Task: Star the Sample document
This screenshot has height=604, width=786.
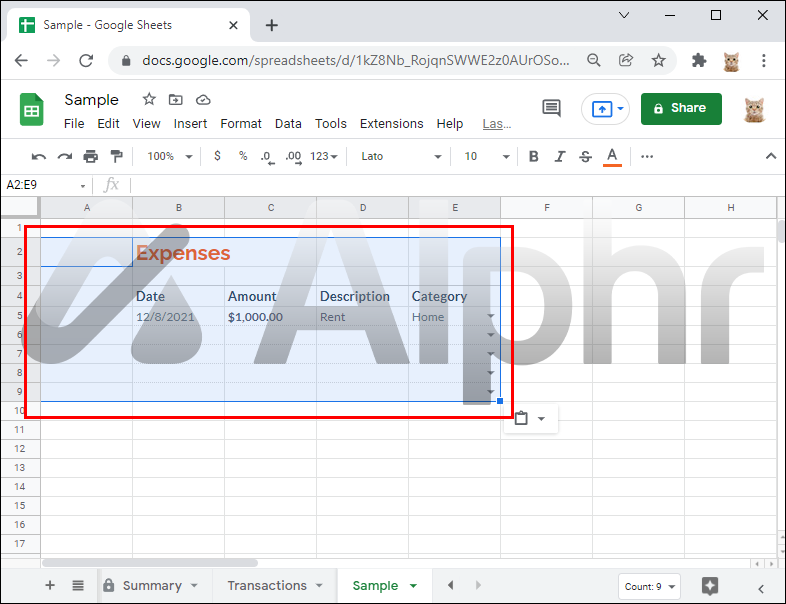Action: click(x=149, y=99)
